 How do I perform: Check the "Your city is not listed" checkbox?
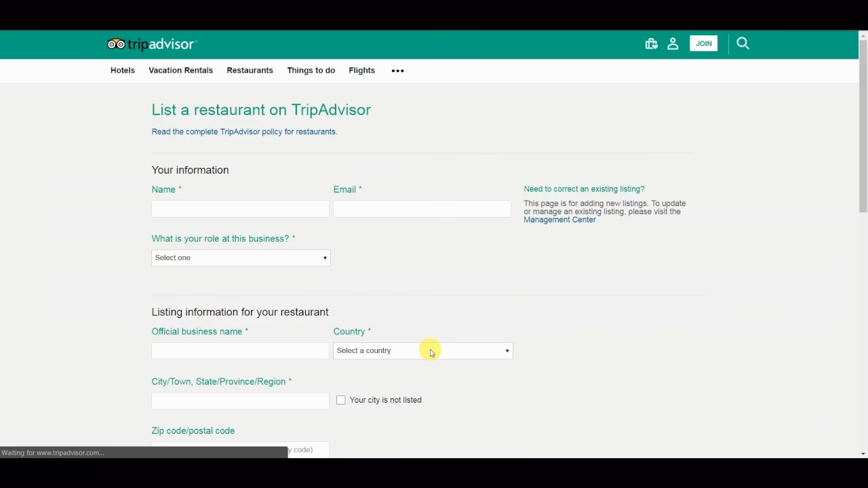tap(341, 400)
